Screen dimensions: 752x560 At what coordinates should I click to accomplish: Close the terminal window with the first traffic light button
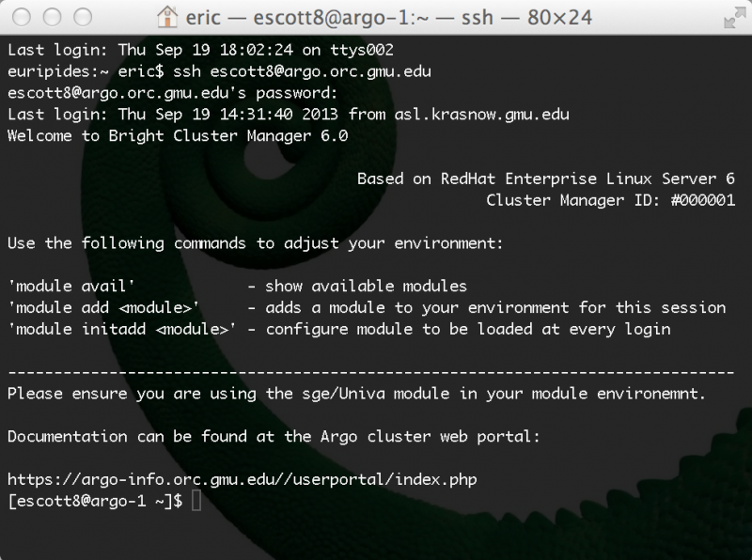tap(22, 17)
